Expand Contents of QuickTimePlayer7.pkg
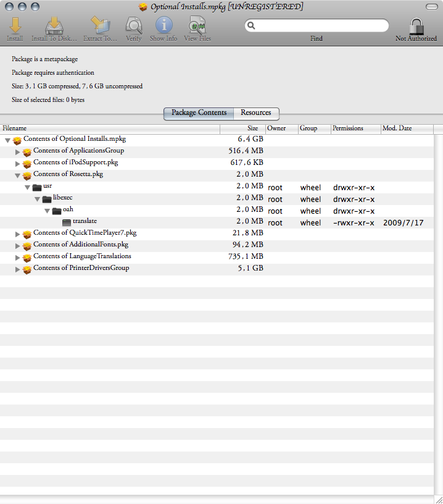This screenshot has height=504, width=443. point(18,234)
